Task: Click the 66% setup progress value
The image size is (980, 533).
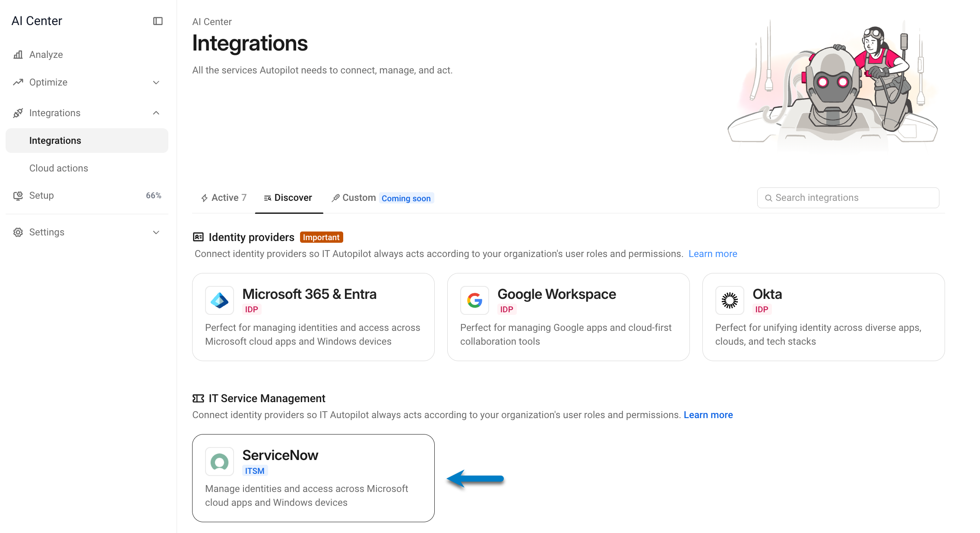Action: pos(153,196)
